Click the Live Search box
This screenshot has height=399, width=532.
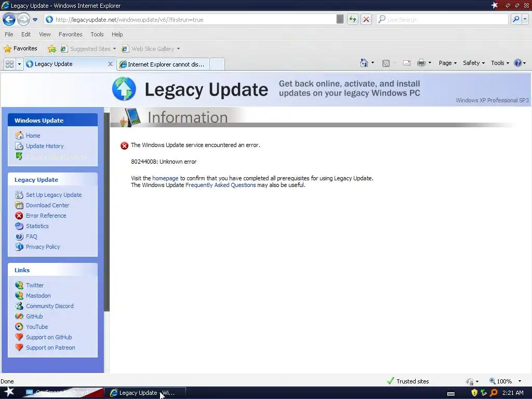point(443,20)
